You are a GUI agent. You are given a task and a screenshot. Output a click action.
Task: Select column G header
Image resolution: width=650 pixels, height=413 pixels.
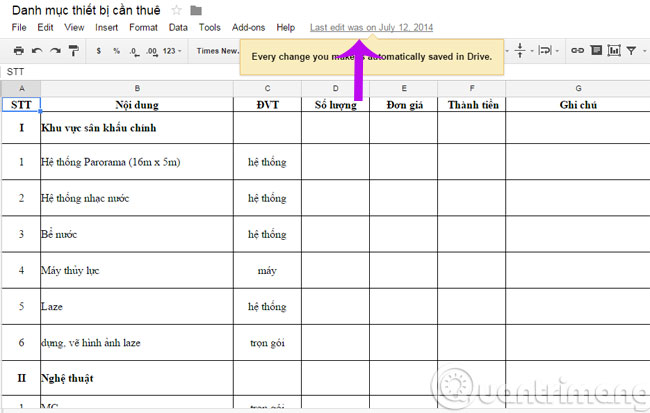pos(578,88)
